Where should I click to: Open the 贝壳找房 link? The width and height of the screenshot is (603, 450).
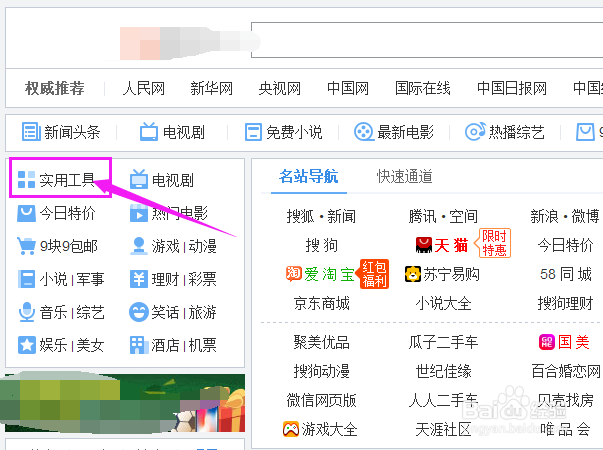coord(565,400)
